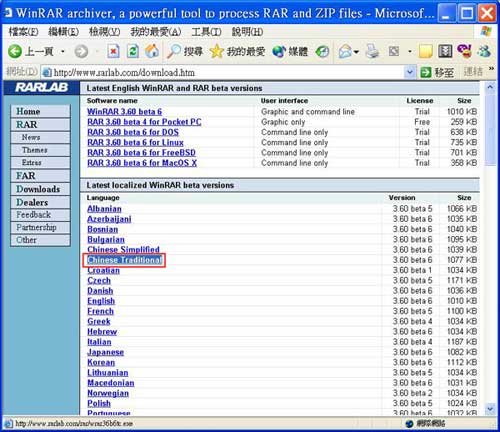Open History with the clock icon

coord(322,52)
